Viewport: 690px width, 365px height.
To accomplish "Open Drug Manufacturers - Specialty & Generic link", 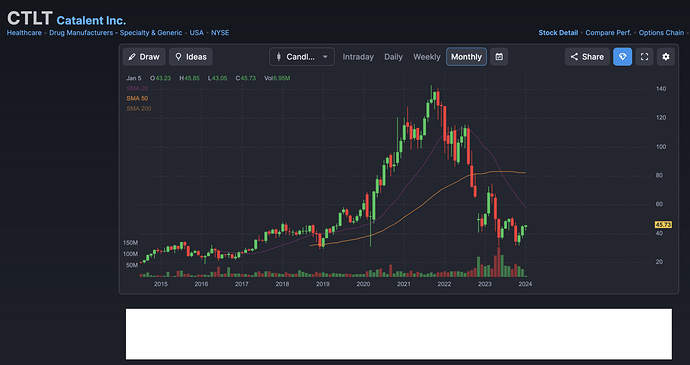I will coord(116,33).
